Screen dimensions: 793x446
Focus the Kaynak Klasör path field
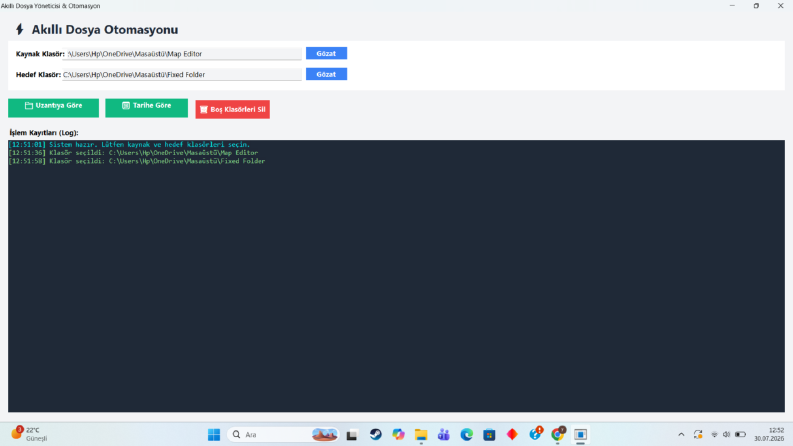click(x=182, y=54)
